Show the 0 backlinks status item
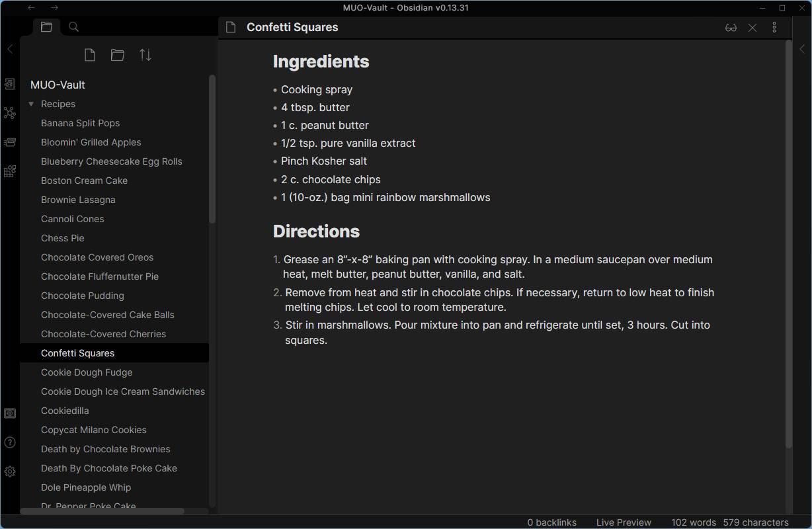Screen dimensions: 812x529 click(x=552, y=522)
